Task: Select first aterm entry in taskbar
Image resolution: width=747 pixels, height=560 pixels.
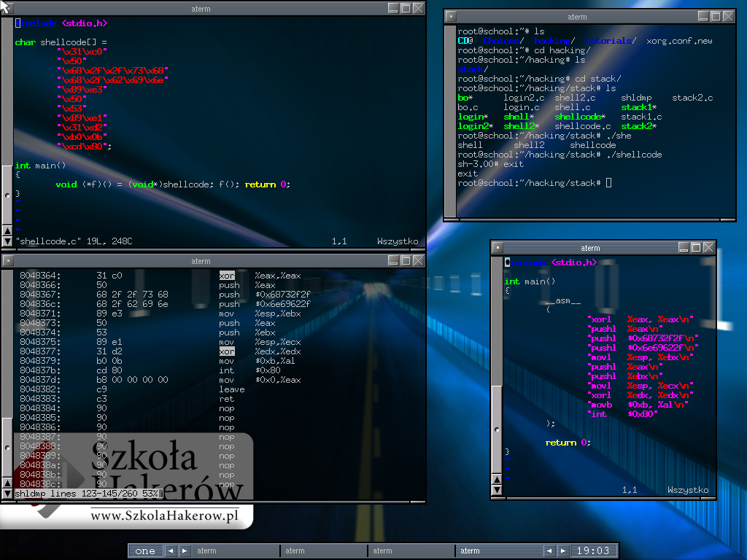Action: [x=236, y=551]
